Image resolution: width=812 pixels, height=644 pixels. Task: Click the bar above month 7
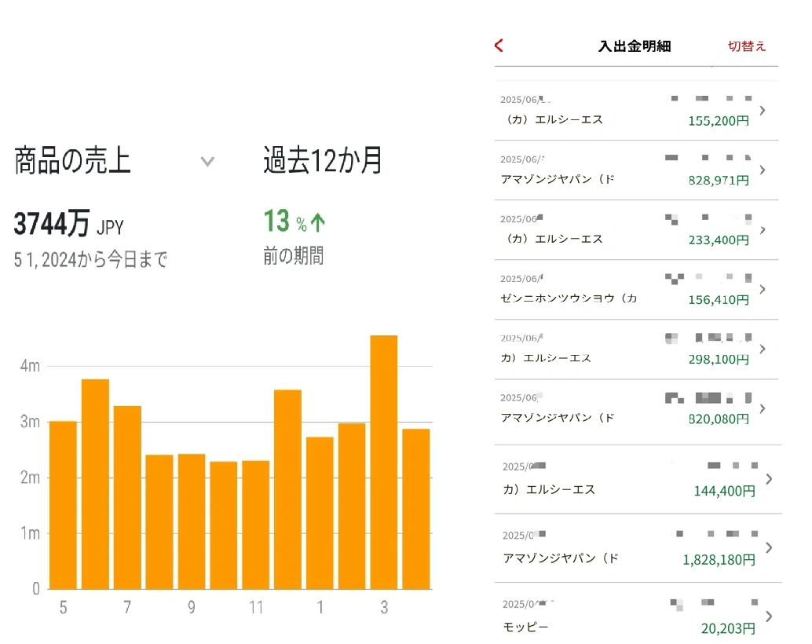pos(127,497)
